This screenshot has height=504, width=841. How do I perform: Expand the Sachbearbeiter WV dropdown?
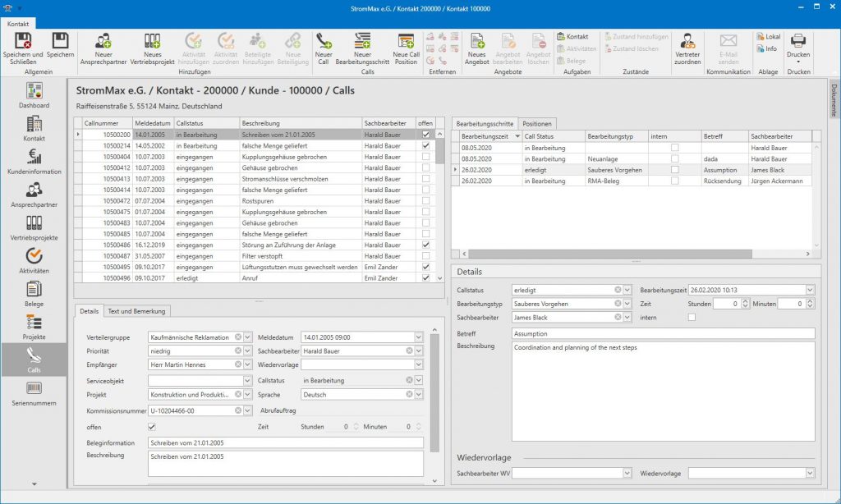[627, 474]
